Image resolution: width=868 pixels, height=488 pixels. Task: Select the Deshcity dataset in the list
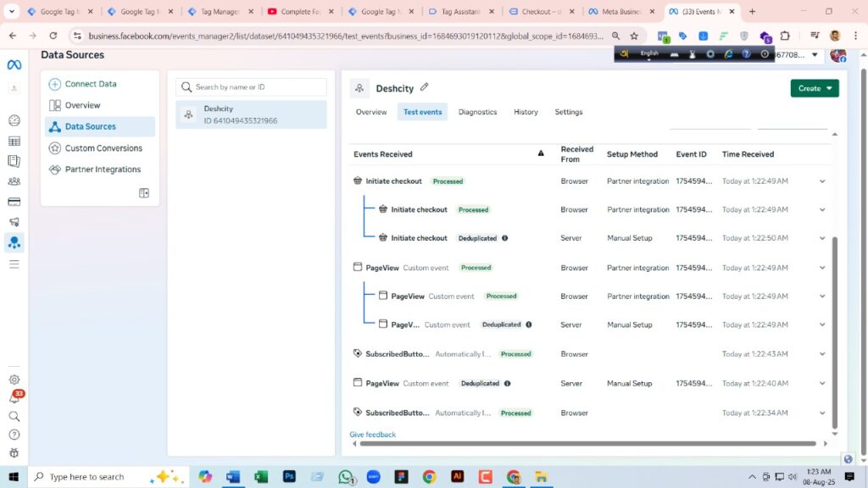[251, 114]
